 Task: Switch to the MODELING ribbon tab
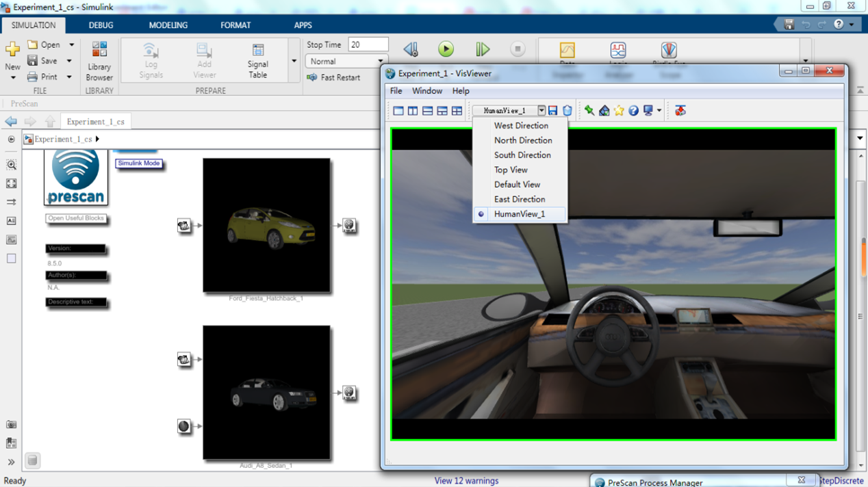pyautogui.click(x=168, y=25)
